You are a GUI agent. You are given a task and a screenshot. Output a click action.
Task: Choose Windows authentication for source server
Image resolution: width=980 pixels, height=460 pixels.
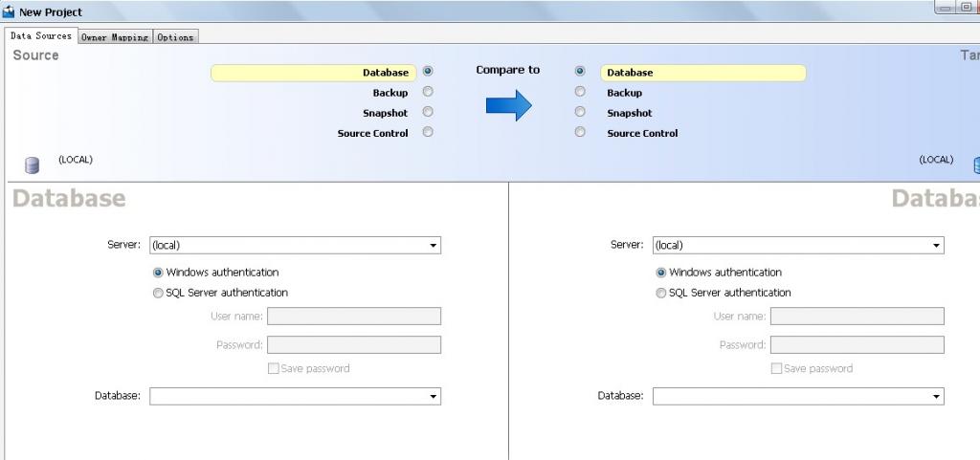click(158, 273)
